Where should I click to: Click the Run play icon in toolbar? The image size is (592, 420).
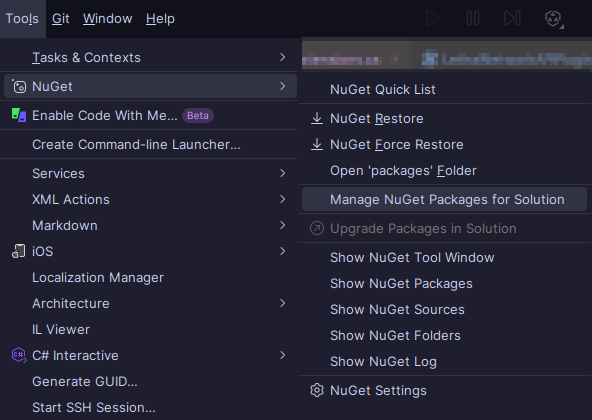pos(433,18)
